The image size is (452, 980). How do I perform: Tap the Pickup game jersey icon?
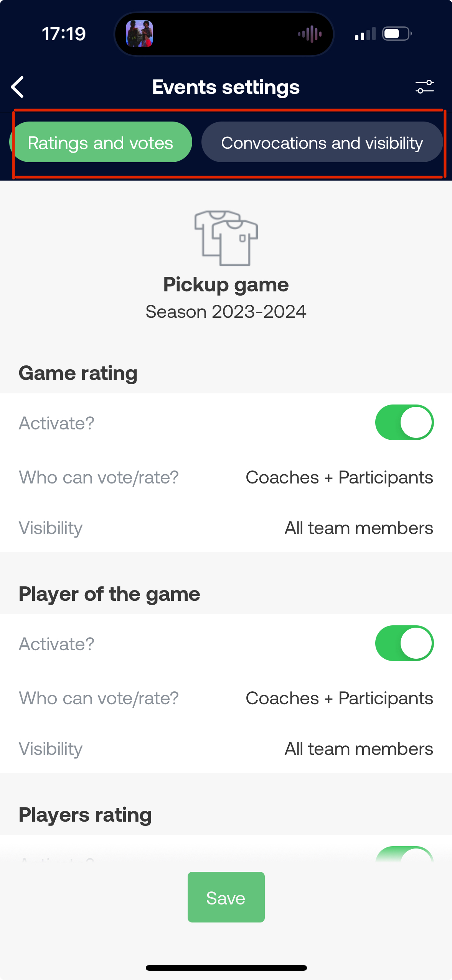click(226, 238)
